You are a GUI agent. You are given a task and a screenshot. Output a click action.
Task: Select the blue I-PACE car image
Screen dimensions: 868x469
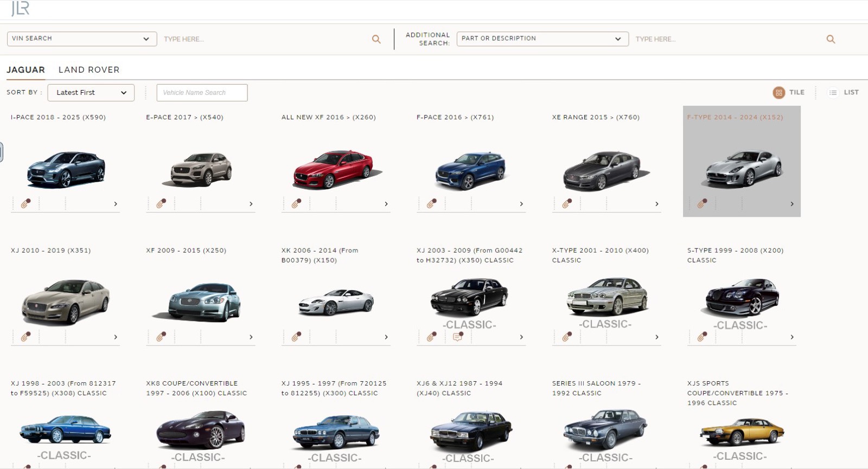click(66, 169)
